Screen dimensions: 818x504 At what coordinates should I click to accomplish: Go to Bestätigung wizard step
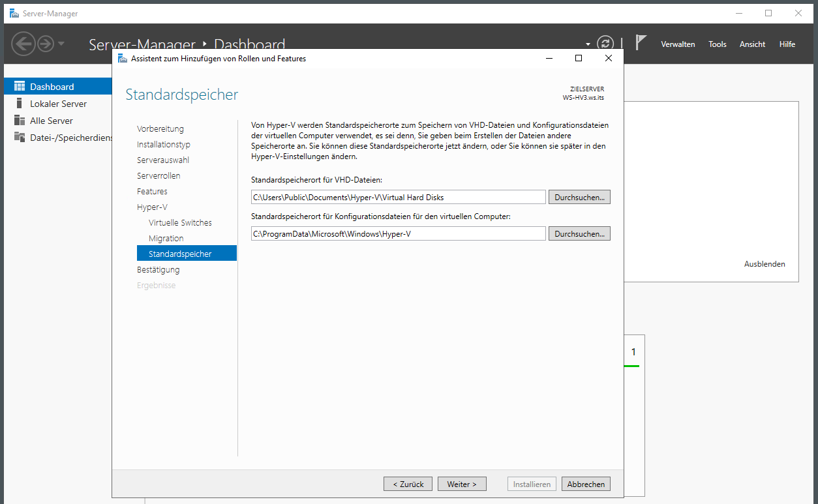pyautogui.click(x=159, y=270)
